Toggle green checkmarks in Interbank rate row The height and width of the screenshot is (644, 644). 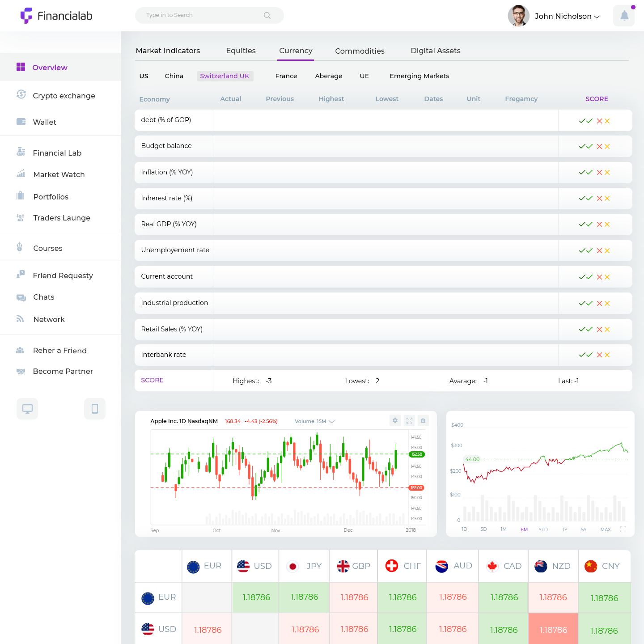tap(585, 355)
